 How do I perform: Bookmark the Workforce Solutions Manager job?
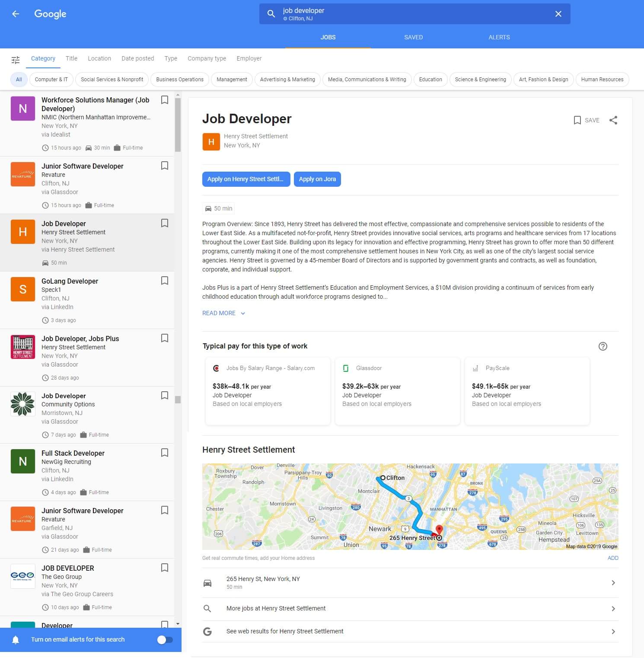(165, 100)
